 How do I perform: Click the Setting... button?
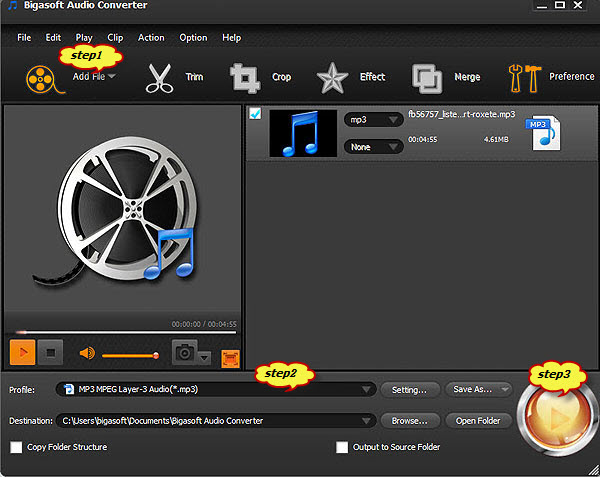pos(410,390)
